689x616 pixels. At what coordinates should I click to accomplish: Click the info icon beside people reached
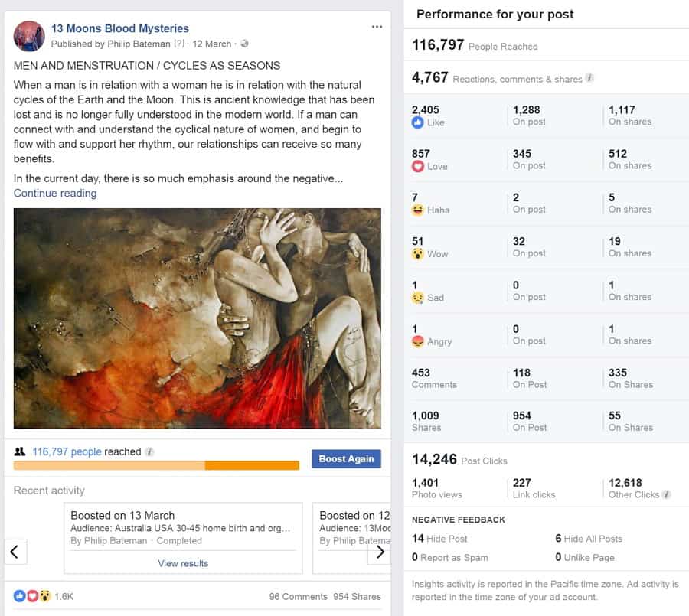pyautogui.click(x=149, y=451)
